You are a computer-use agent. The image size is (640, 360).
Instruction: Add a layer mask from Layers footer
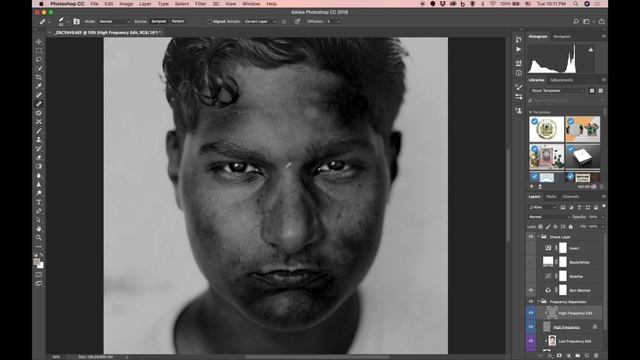coord(559,356)
